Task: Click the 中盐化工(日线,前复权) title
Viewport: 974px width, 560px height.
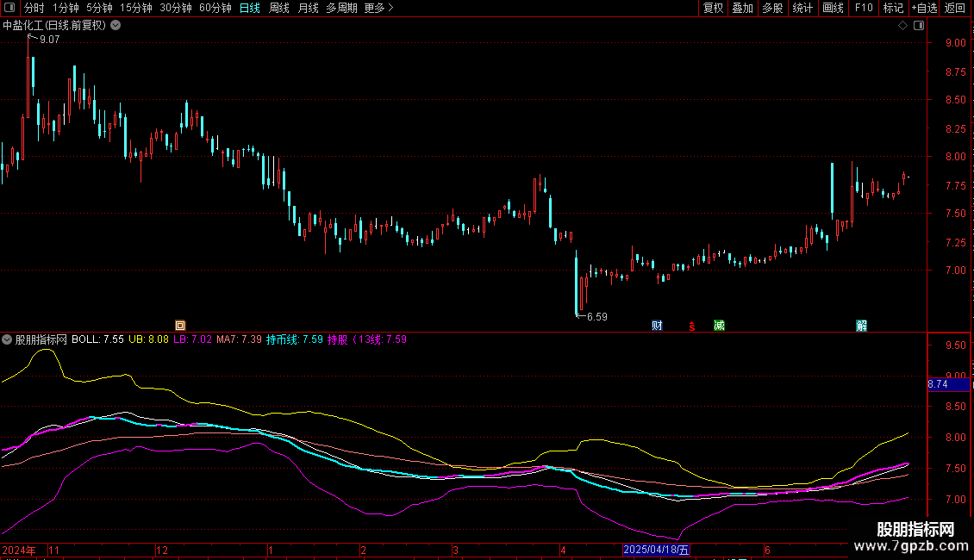Action: pos(54,26)
